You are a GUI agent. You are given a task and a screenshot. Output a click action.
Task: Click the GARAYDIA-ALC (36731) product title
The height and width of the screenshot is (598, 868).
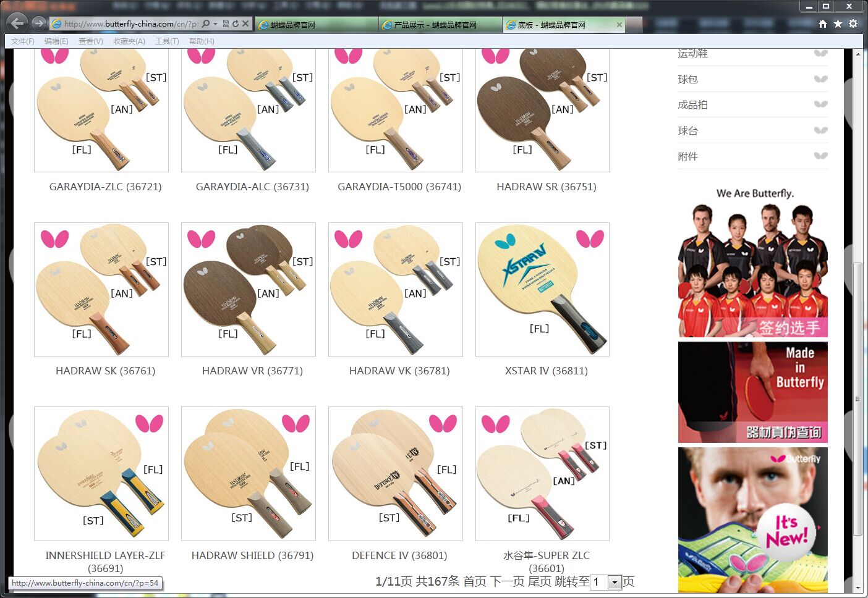click(252, 187)
